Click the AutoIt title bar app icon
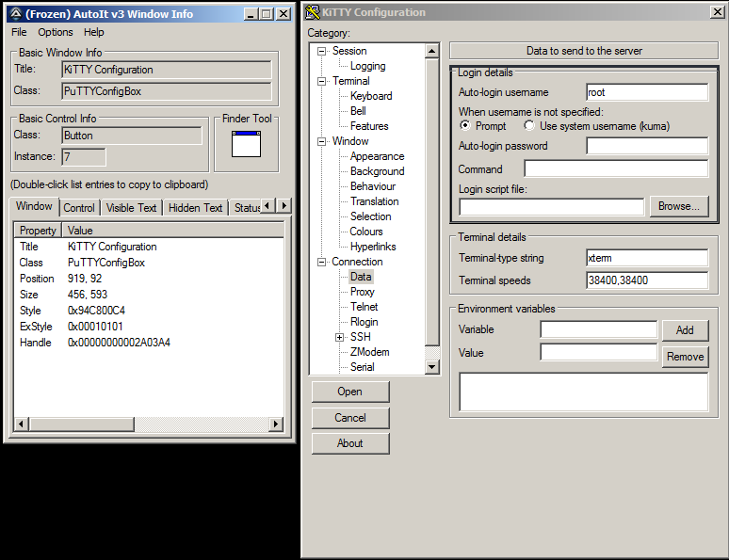729x560 pixels. pyautogui.click(x=15, y=14)
